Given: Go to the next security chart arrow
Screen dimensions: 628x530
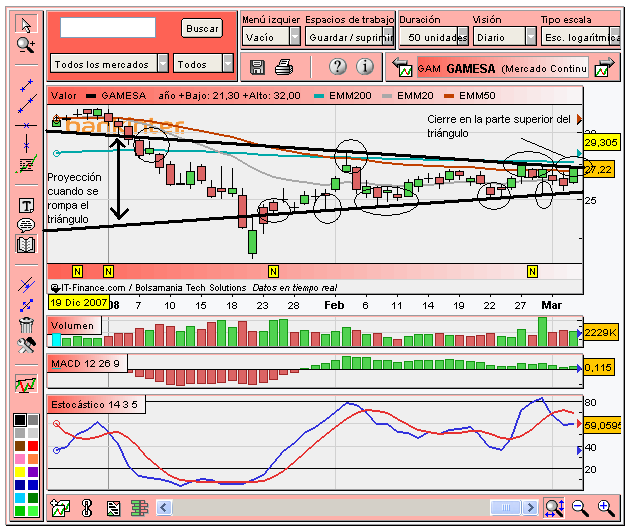Looking at the screenshot, I should coord(605,67).
